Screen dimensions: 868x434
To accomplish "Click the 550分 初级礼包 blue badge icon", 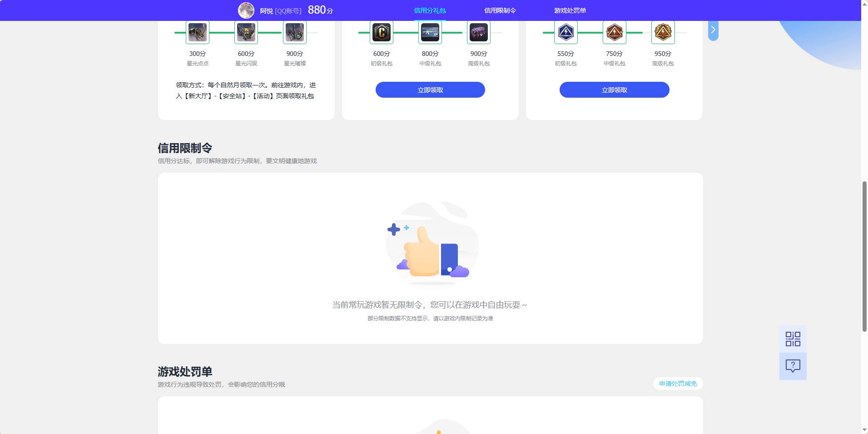I will pyautogui.click(x=566, y=32).
